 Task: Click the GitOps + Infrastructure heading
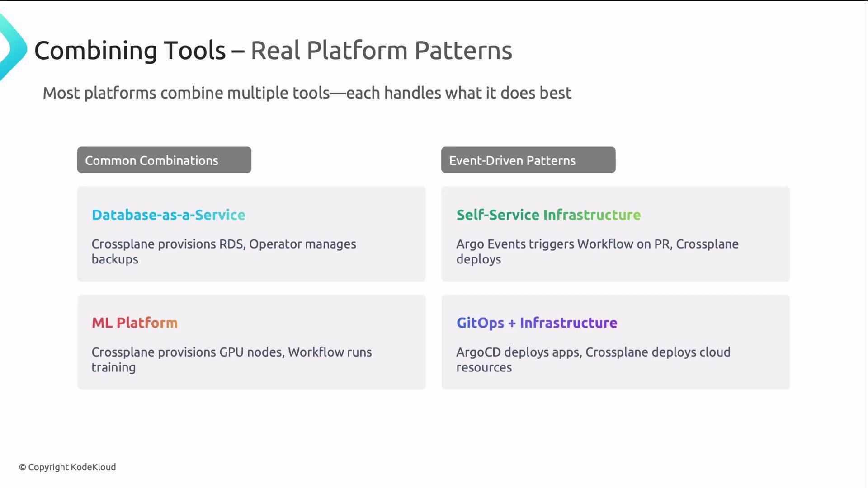click(x=537, y=323)
